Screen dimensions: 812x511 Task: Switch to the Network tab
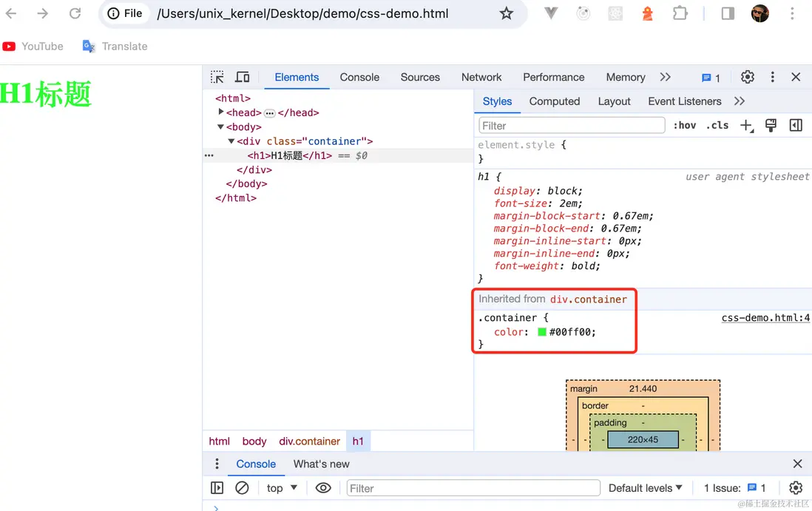click(481, 77)
